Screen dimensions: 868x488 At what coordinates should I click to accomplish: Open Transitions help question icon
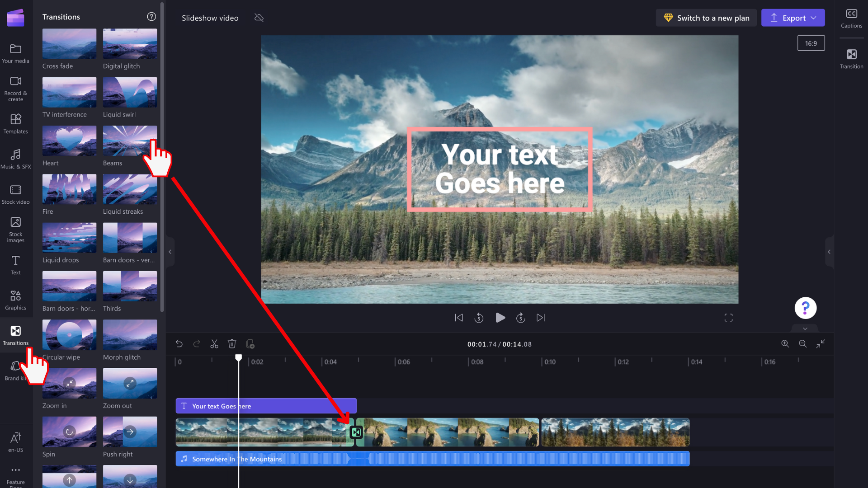151,17
